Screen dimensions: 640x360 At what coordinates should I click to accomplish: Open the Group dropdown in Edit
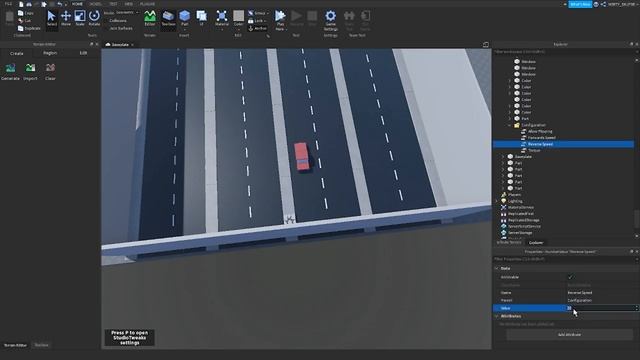tap(258, 13)
